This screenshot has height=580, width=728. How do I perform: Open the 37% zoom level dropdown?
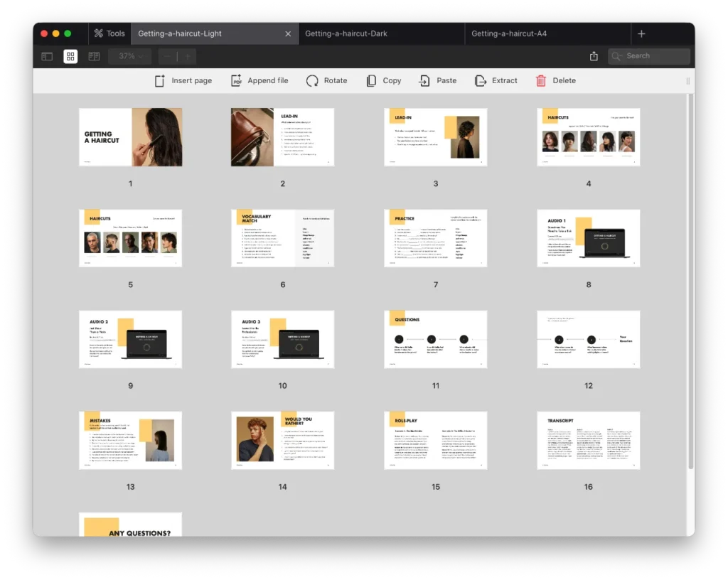(x=130, y=56)
